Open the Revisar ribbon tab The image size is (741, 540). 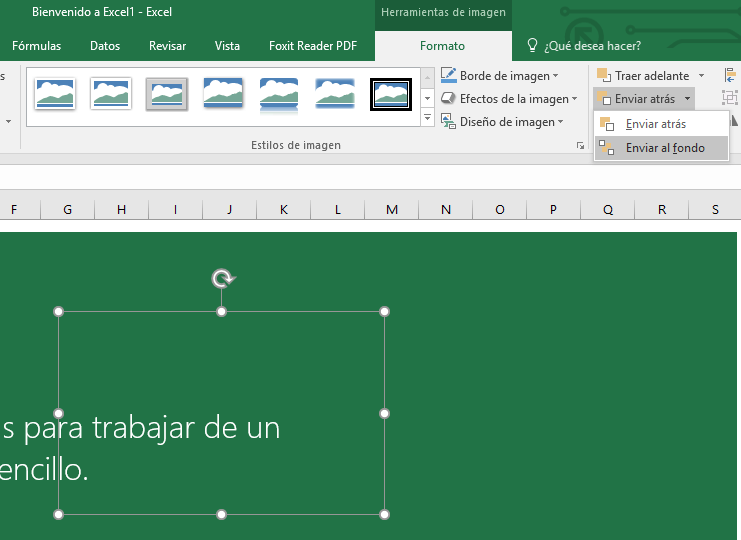167,46
